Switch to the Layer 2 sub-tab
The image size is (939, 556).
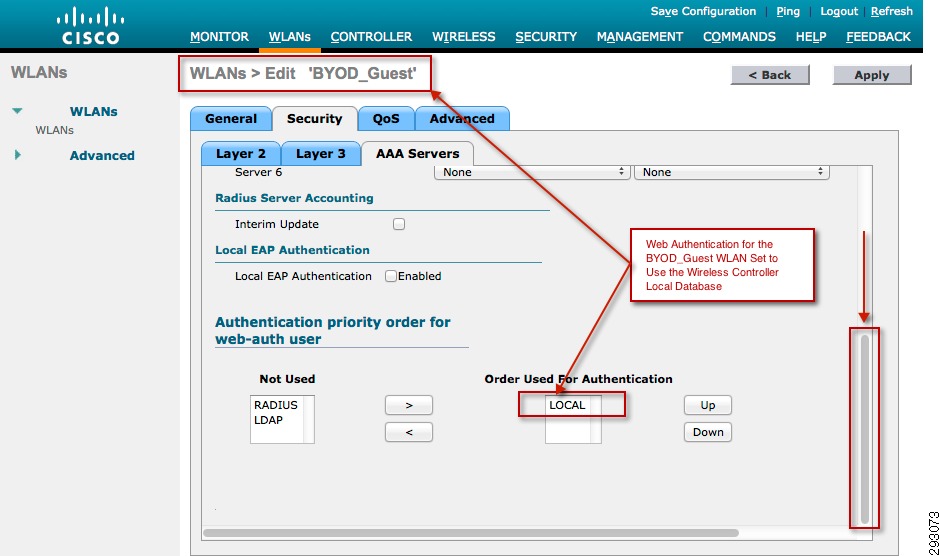click(240, 154)
